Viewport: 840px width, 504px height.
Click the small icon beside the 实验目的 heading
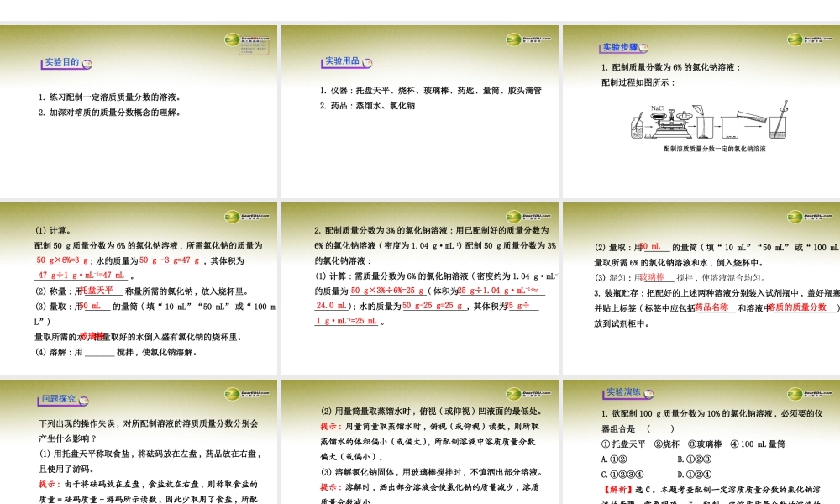click(87, 65)
